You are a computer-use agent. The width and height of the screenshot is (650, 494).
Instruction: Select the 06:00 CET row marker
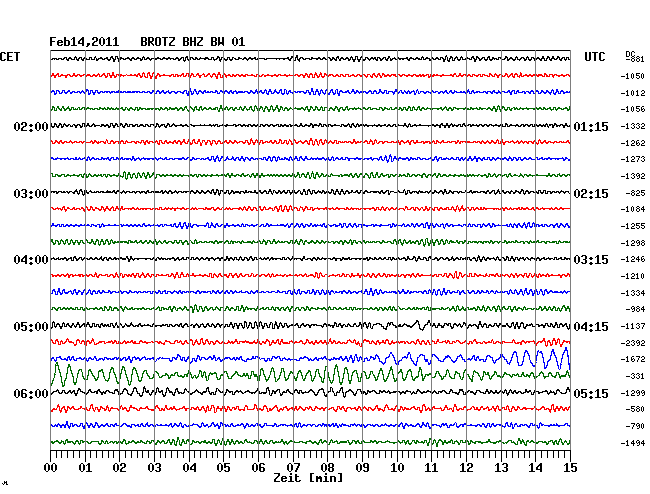(32, 394)
